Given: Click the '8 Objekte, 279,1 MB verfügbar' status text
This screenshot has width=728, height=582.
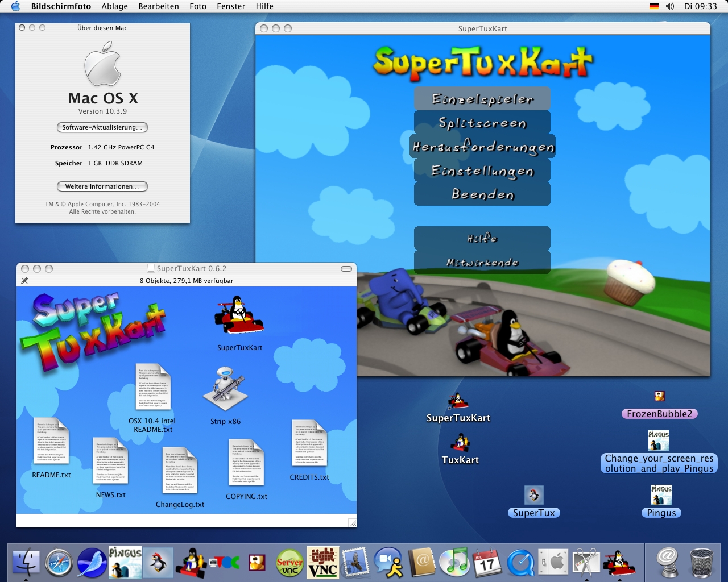Looking at the screenshot, I should click(x=187, y=281).
